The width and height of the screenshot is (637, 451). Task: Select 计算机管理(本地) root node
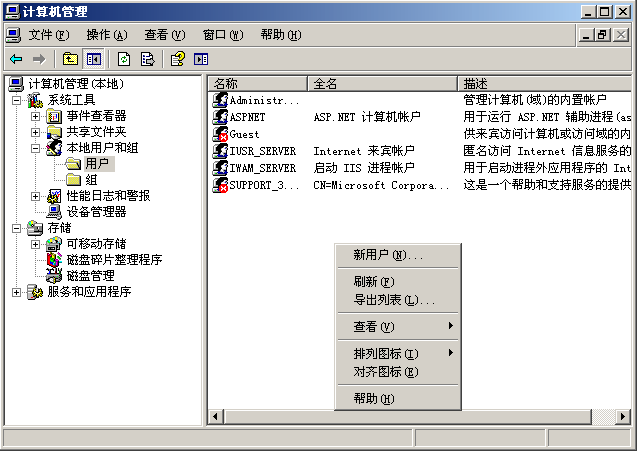pos(76,84)
